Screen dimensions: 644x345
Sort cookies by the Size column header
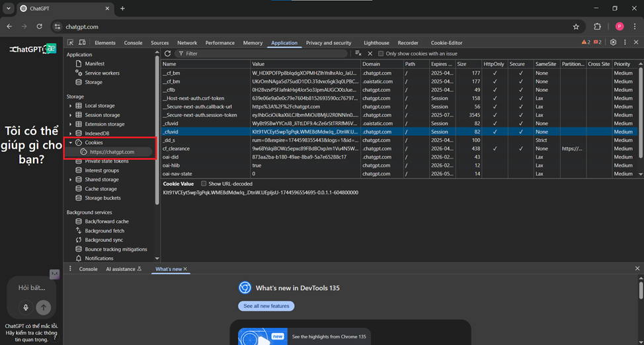coord(468,64)
